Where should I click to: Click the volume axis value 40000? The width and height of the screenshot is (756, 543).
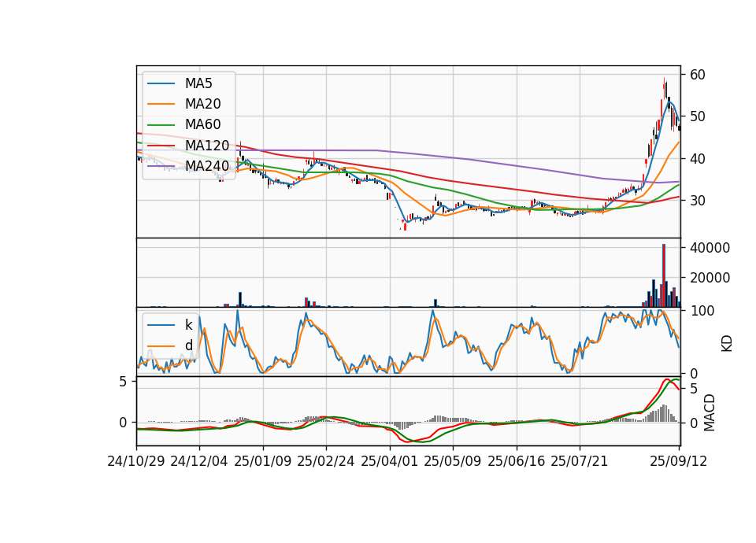(710, 248)
